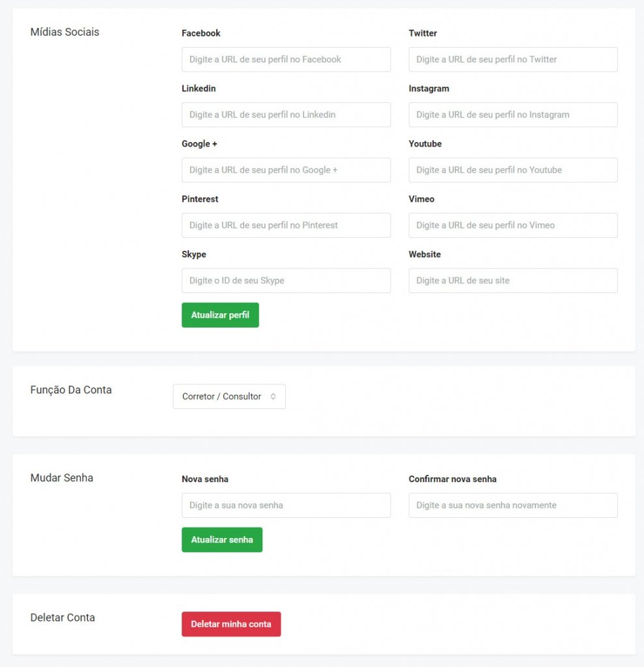Open the Corretor / Consultor role dropdown
The width and height of the screenshot is (644, 667).
[229, 396]
